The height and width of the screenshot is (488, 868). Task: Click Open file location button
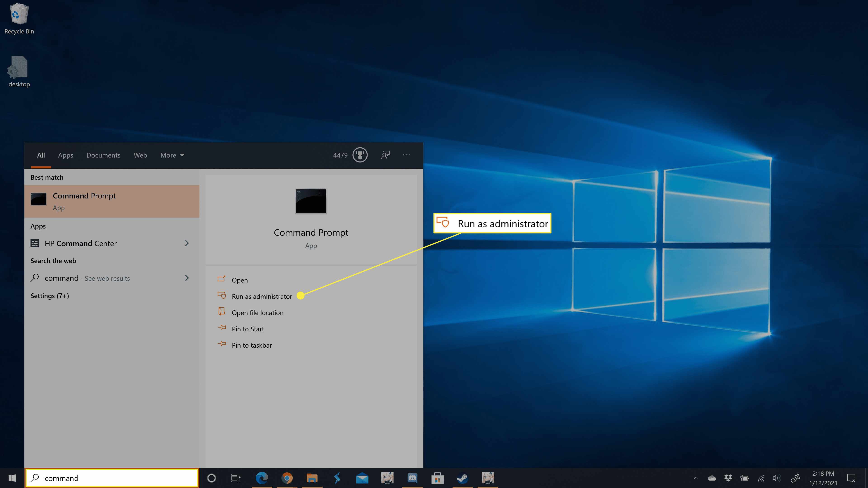[257, 312]
